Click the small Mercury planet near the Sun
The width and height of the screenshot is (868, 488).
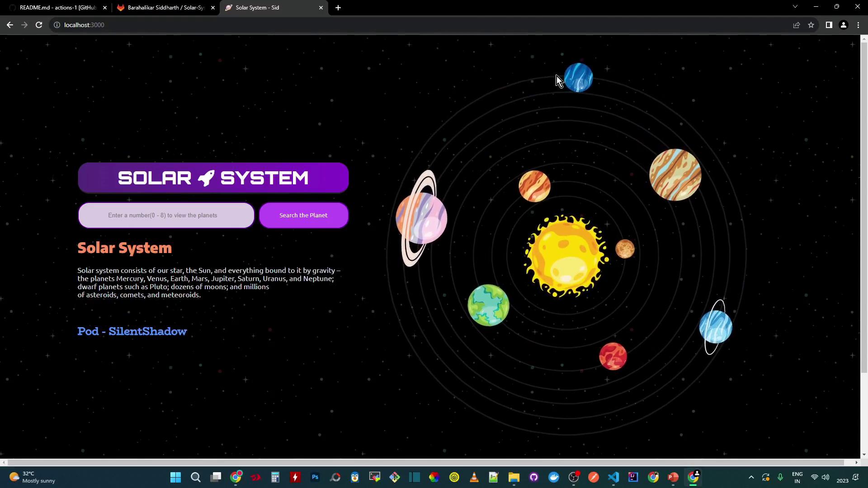(625, 249)
